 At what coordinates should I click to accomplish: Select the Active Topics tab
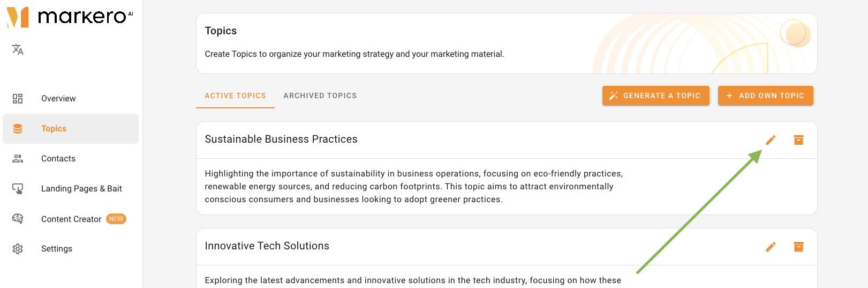click(235, 95)
